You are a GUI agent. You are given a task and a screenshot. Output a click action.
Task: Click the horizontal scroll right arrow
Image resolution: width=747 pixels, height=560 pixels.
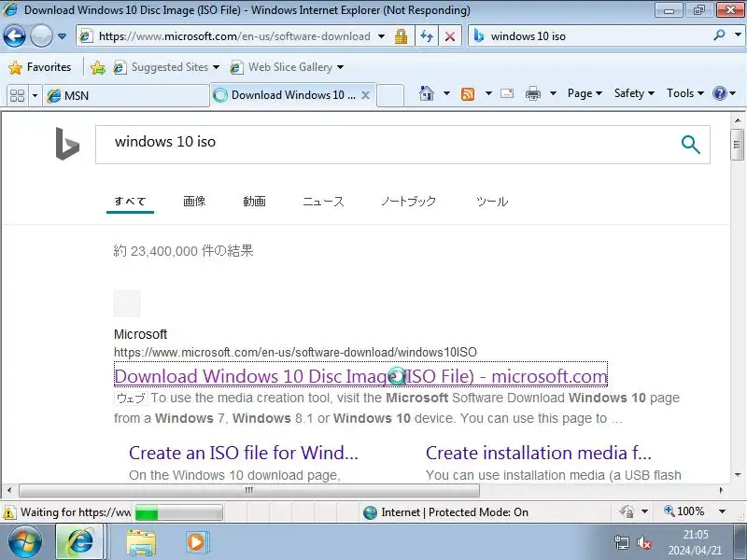(721, 490)
